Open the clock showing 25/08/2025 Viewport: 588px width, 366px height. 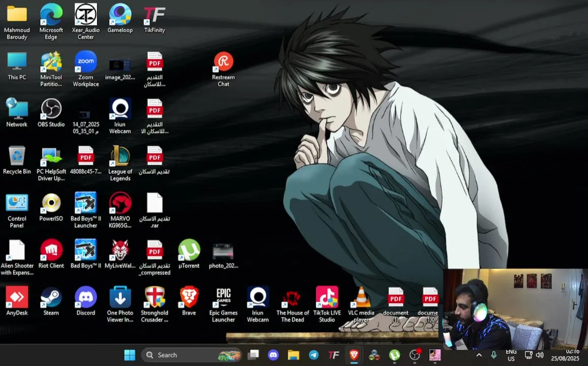click(565, 355)
